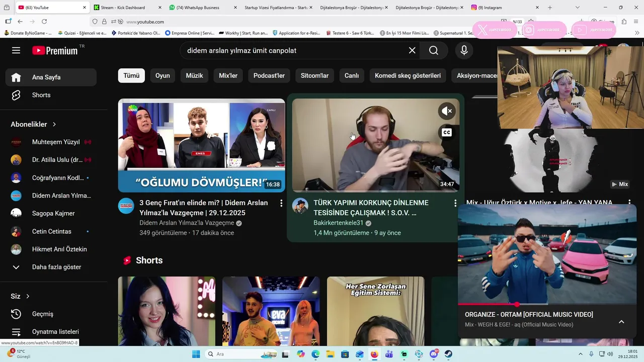The width and height of the screenshot is (644, 362).
Task: Open a new browser tab with plus
Action: [550, 8]
